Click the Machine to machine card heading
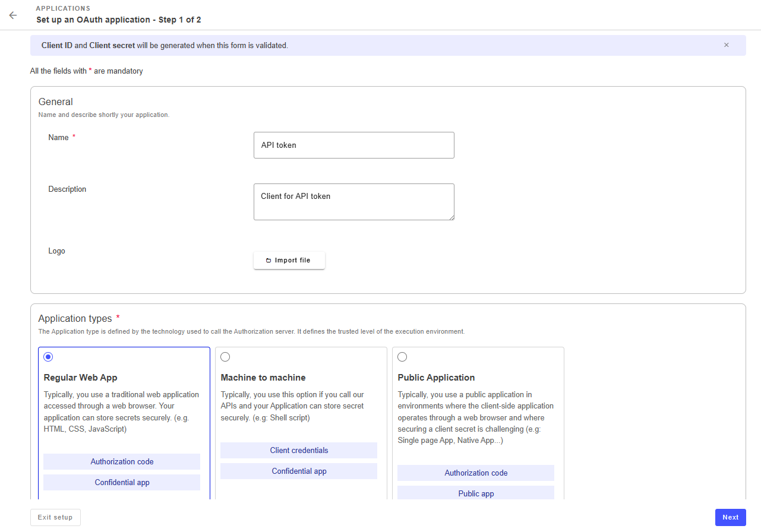This screenshot has height=532, width=761. click(x=263, y=378)
